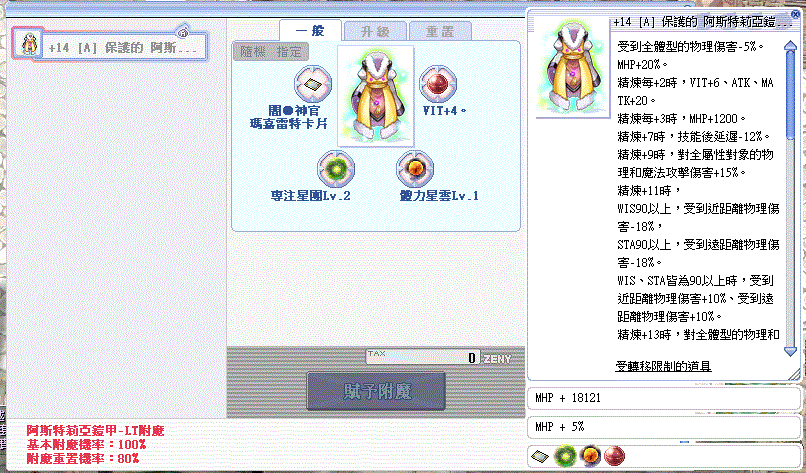Click the 附魔重置機率：80% text
The height and width of the screenshot is (473, 806).
(x=83, y=458)
